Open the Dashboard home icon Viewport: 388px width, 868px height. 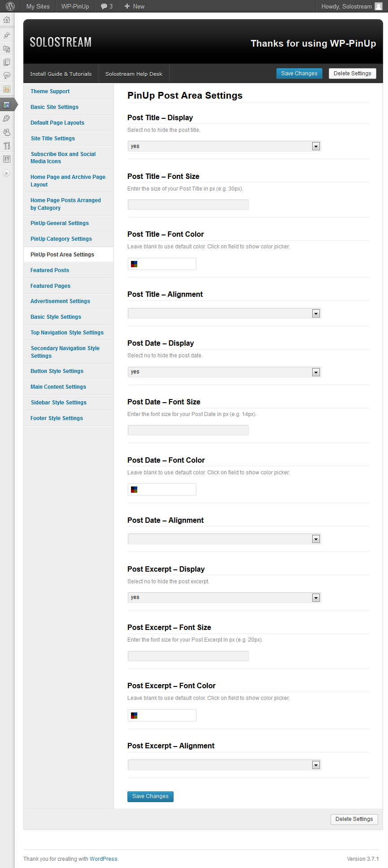coord(7,20)
